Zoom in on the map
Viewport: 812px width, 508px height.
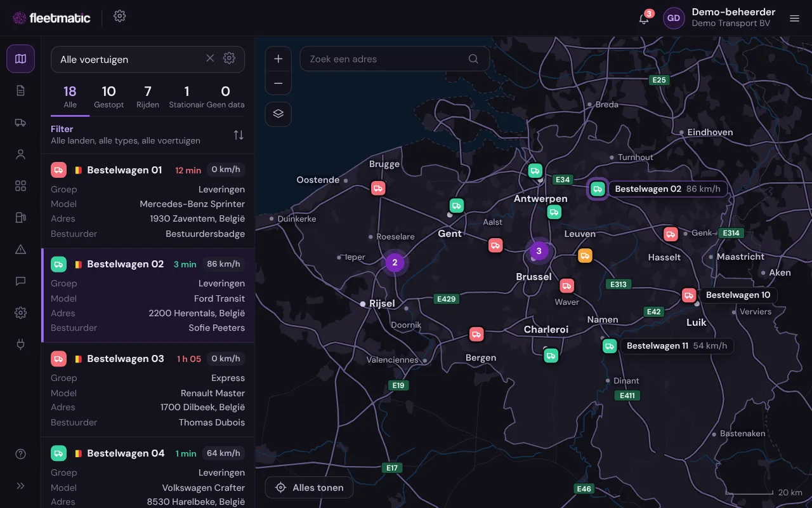[278, 59]
